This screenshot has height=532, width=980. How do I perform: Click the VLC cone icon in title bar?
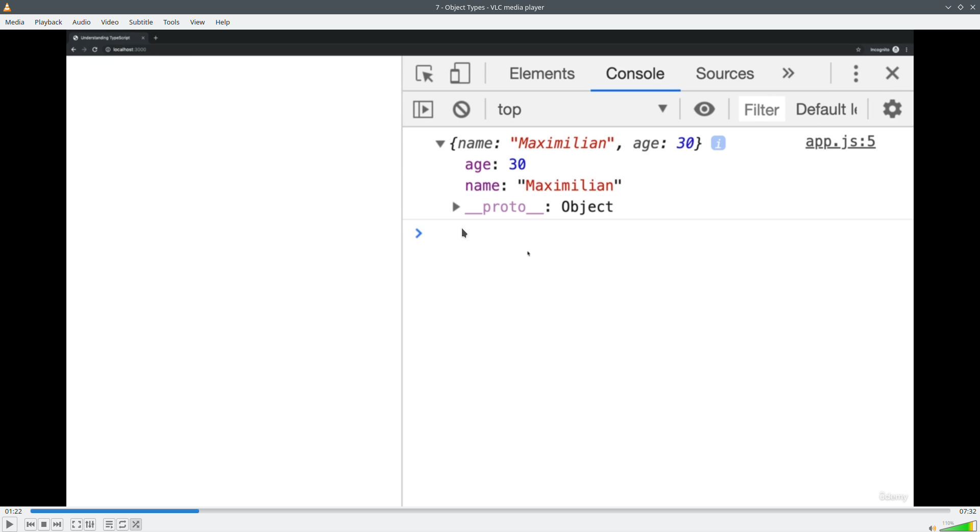tap(8, 7)
